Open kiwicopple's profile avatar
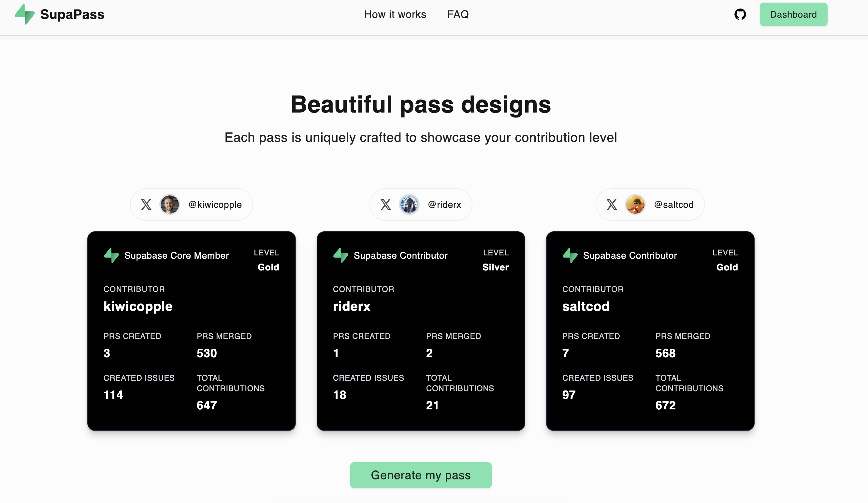868x503 pixels. point(169,205)
